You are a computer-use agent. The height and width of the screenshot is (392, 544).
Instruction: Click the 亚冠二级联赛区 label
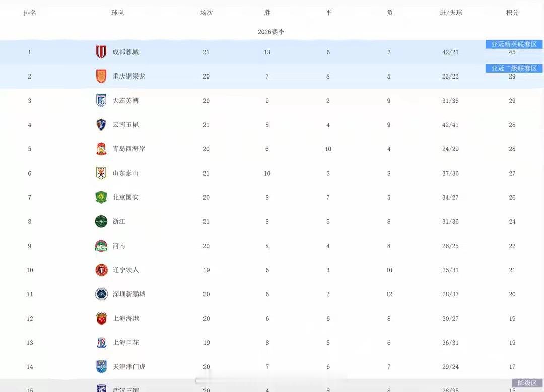tap(514, 68)
